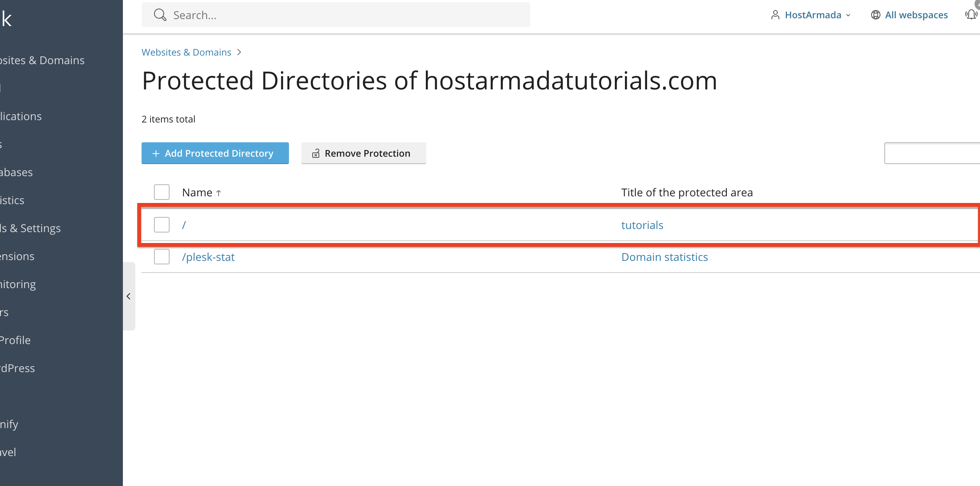Open the All webspaces link
This screenshot has height=486, width=980.
(x=916, y=15)
